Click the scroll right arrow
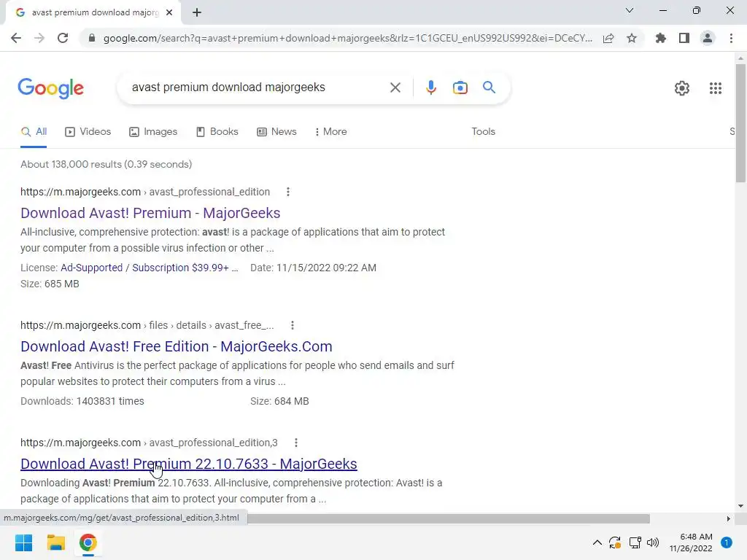This screenshot has width=747, height=560. pos(728,518)
